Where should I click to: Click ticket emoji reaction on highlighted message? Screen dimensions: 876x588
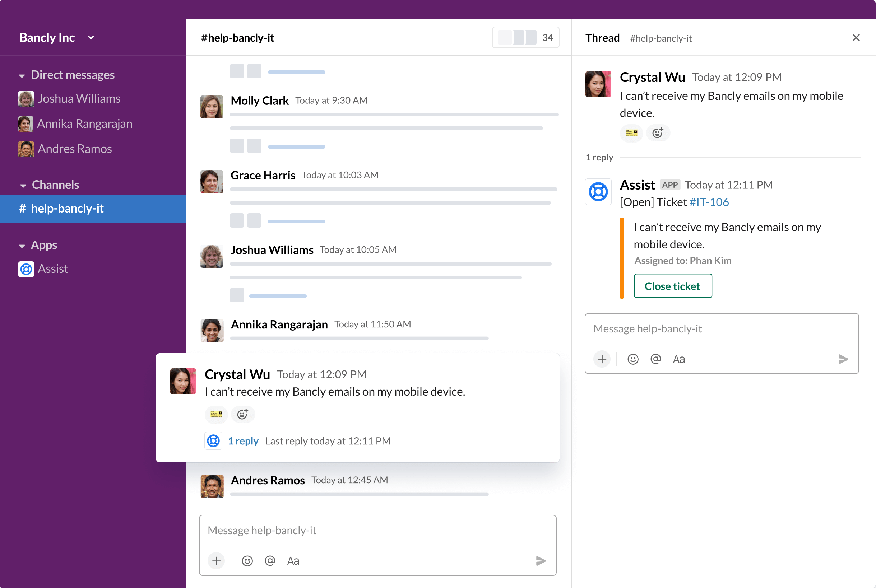tap(216, 414)
